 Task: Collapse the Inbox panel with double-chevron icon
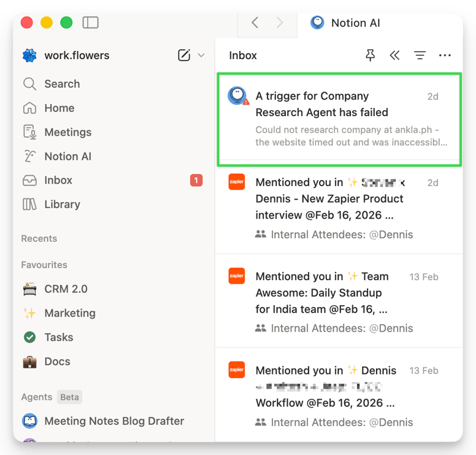(x=395, y=55)
